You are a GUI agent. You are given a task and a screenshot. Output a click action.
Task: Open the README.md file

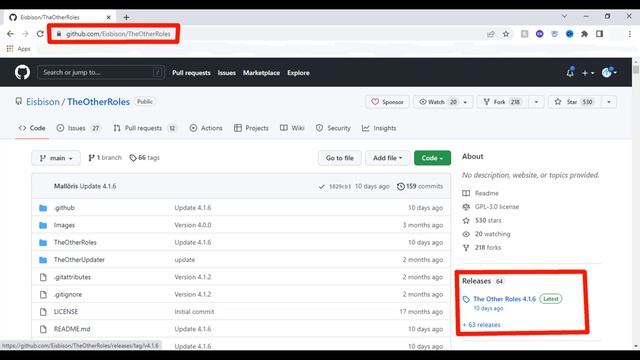tap(72, 329)
